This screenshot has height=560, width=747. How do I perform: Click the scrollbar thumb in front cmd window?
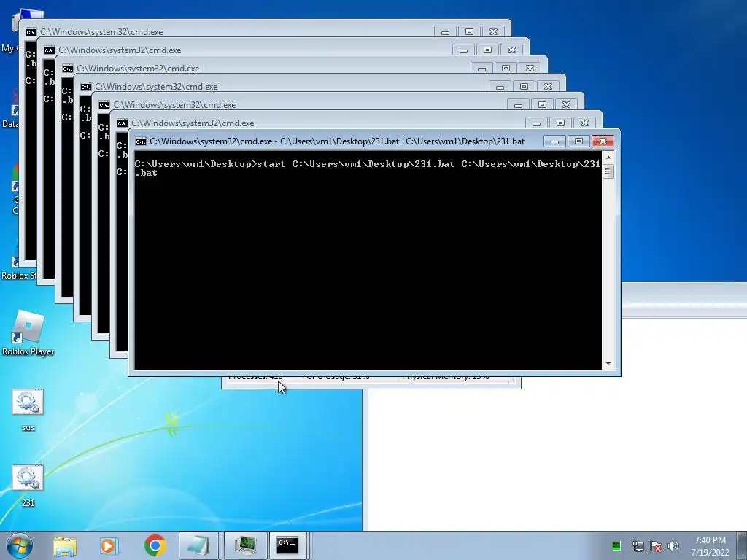tap(608, 171)
